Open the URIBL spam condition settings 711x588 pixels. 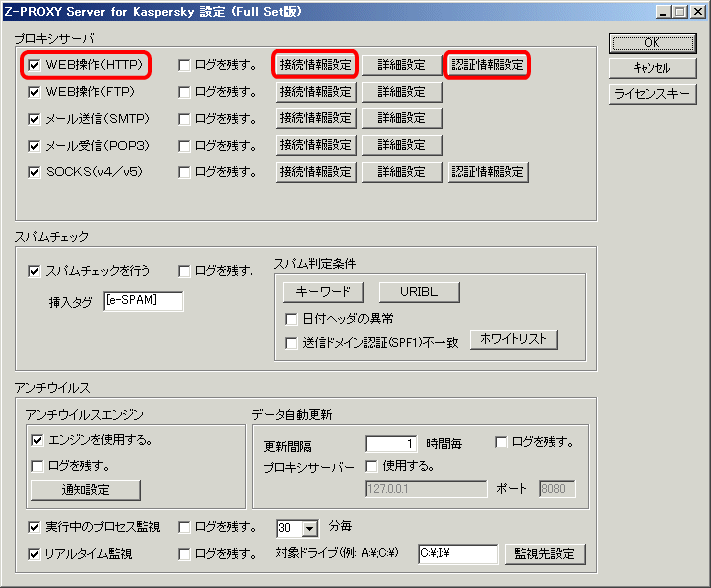(419, 292)
